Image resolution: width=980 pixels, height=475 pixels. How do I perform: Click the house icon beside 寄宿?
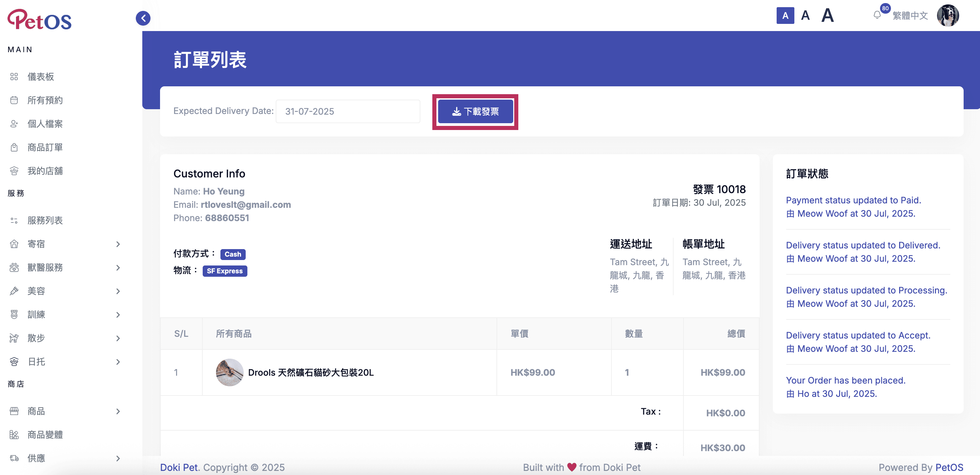point(14,244)
